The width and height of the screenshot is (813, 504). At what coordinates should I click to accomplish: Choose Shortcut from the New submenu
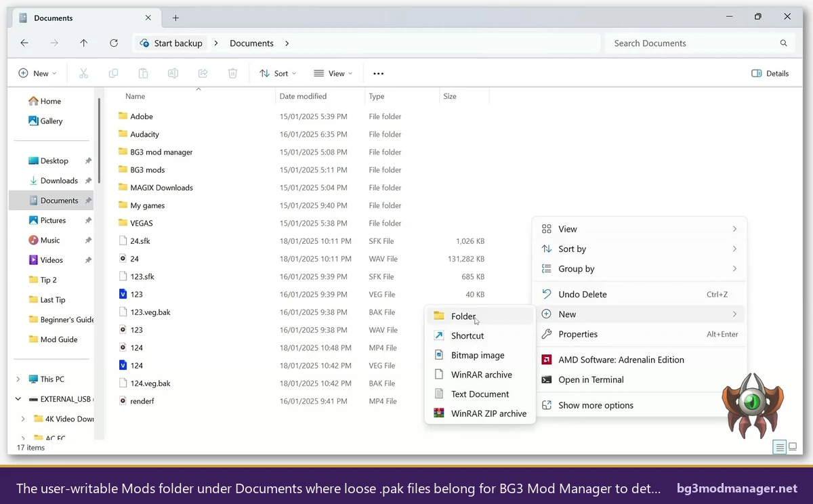pos(480,336)
